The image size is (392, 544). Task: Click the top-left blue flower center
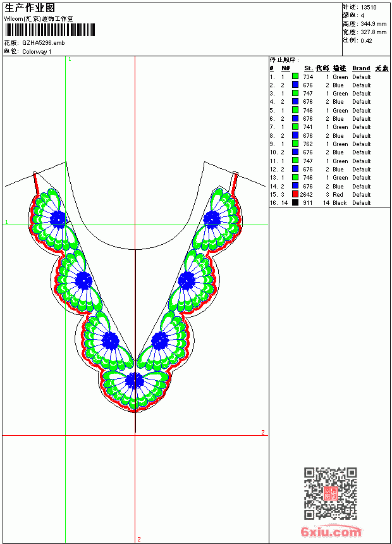click(58, 219)
